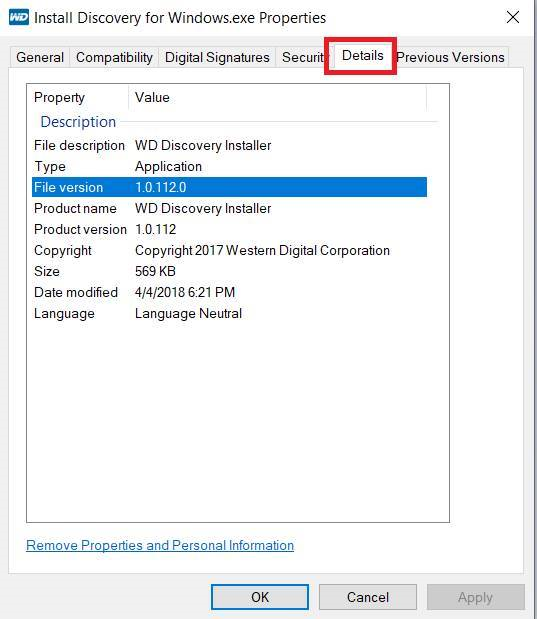This screenshot has height=619, width=537.
Task: Open the Previous Versions tab
Action: point(450,57)
